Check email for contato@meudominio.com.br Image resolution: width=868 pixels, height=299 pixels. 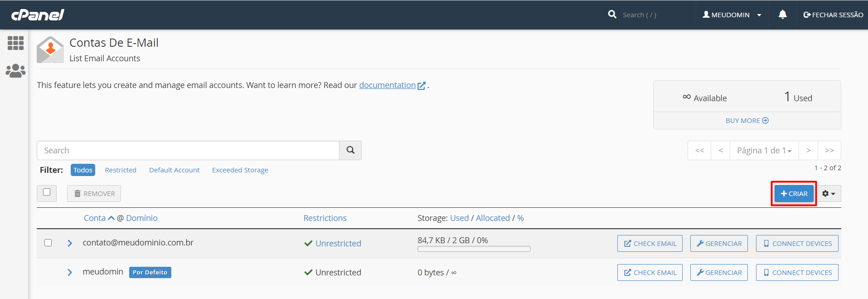(x=650, y=244)
